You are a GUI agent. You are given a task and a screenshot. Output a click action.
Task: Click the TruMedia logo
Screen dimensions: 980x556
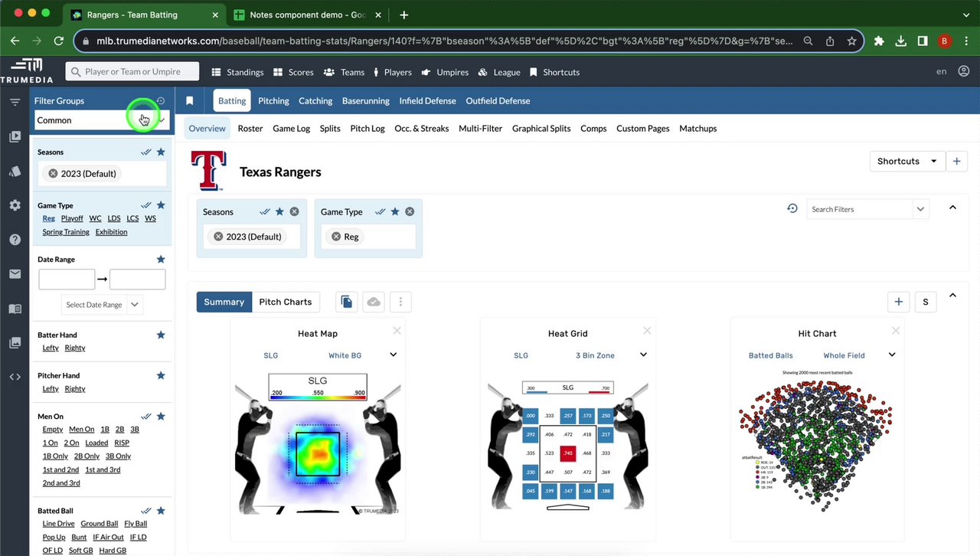[x=27, y=71]
